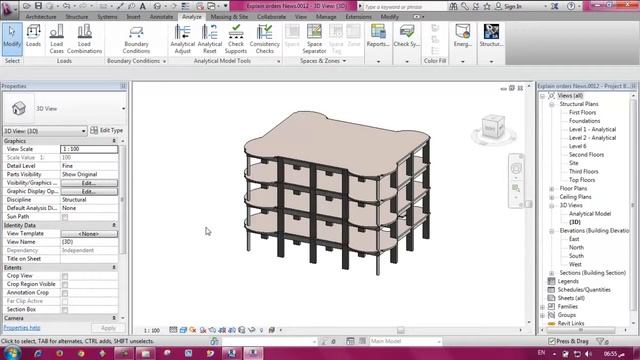Select the Space Separator tool
The height and width of the screenshot is (360, 640).
314,39
